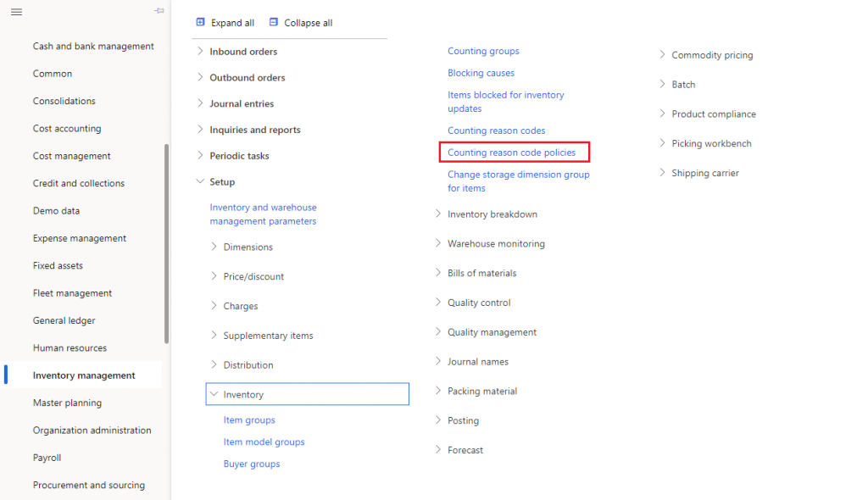
Task: Click the Expand all icon
Action: click(200, 22)
